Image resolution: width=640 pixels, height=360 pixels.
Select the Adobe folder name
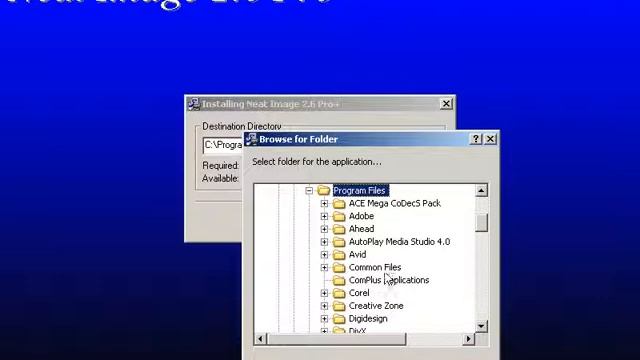point(361,216)
